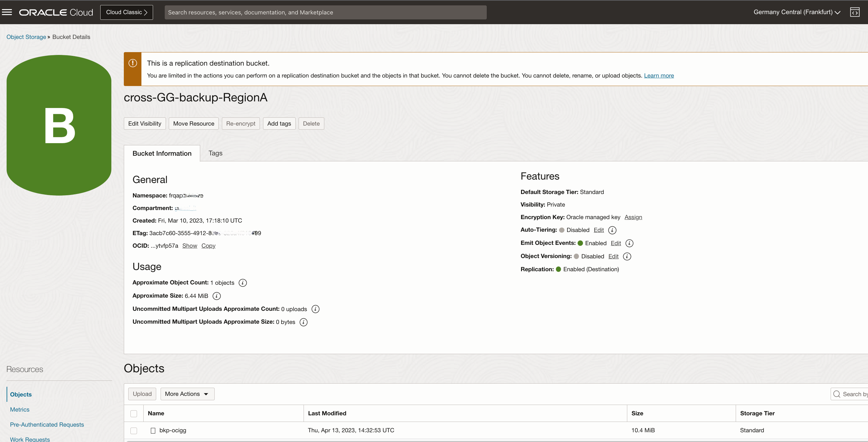This screenshot has width=868, height=442.
Task: Open the bkp-ocigg object
Action: coord(173,430)
